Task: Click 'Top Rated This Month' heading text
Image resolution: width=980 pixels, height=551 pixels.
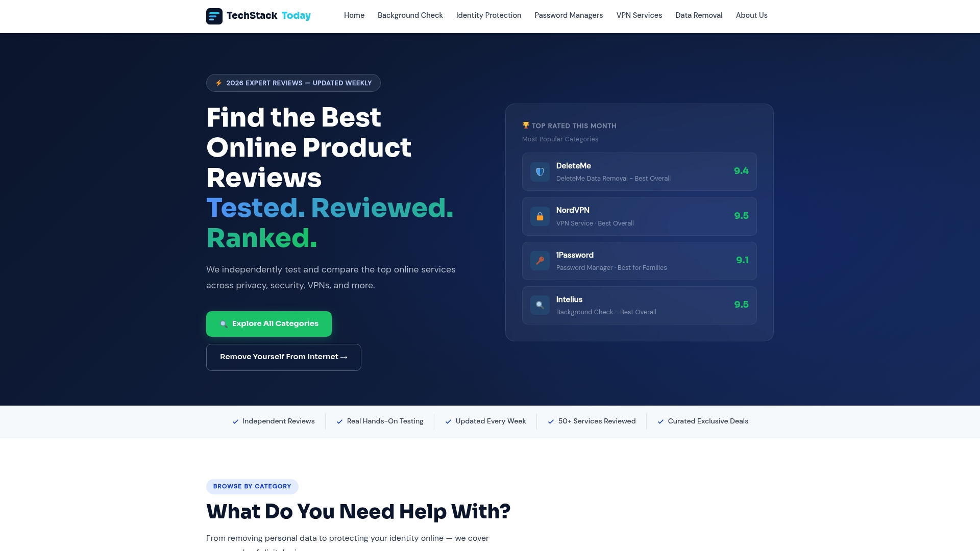Action: click(x=574, y=126)
